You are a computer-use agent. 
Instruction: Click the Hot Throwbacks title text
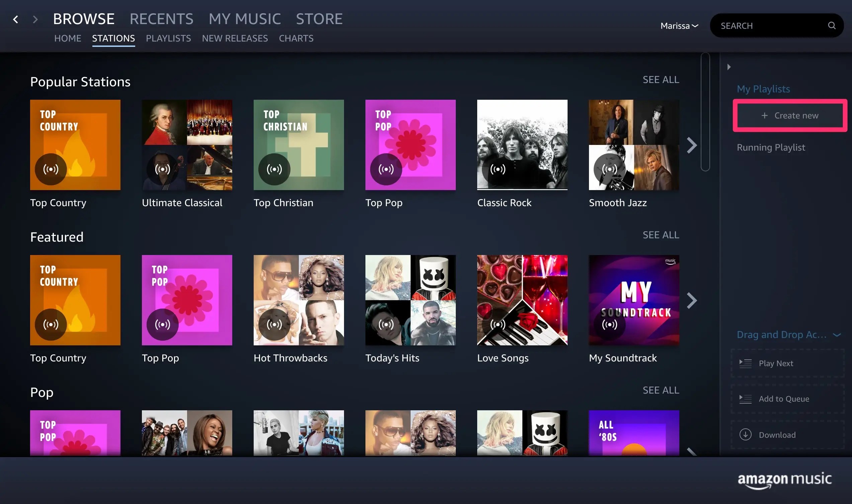coord(290,358)
